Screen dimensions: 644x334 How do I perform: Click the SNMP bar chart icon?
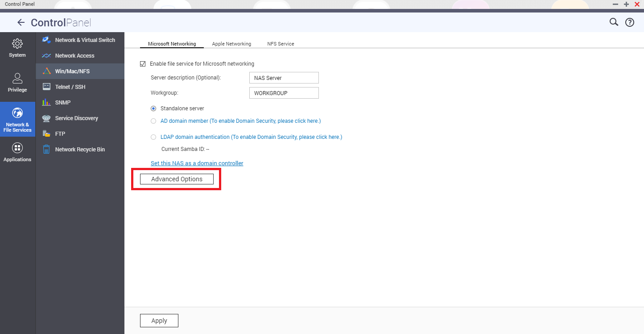pyautogui.click(x=46, y=102)
